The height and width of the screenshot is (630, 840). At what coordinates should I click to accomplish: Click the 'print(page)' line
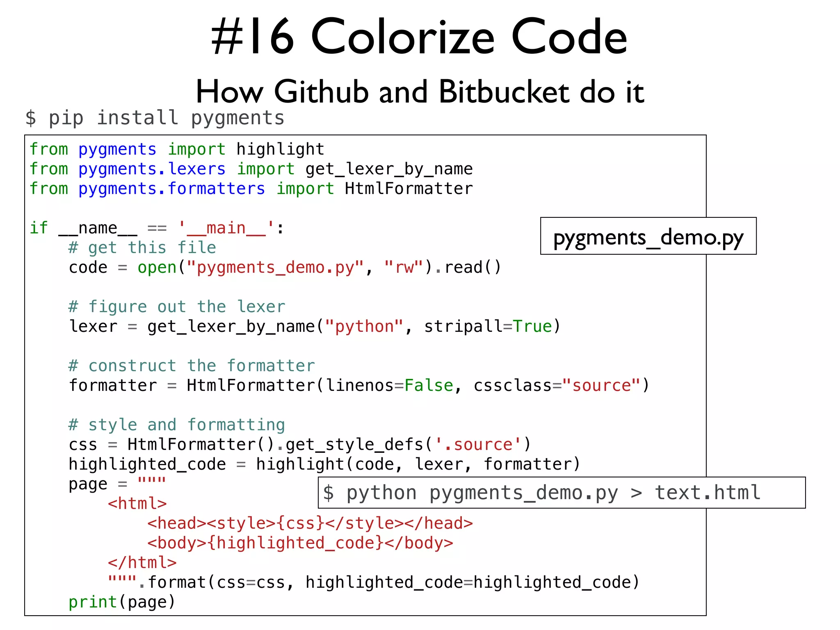point(122,602)
